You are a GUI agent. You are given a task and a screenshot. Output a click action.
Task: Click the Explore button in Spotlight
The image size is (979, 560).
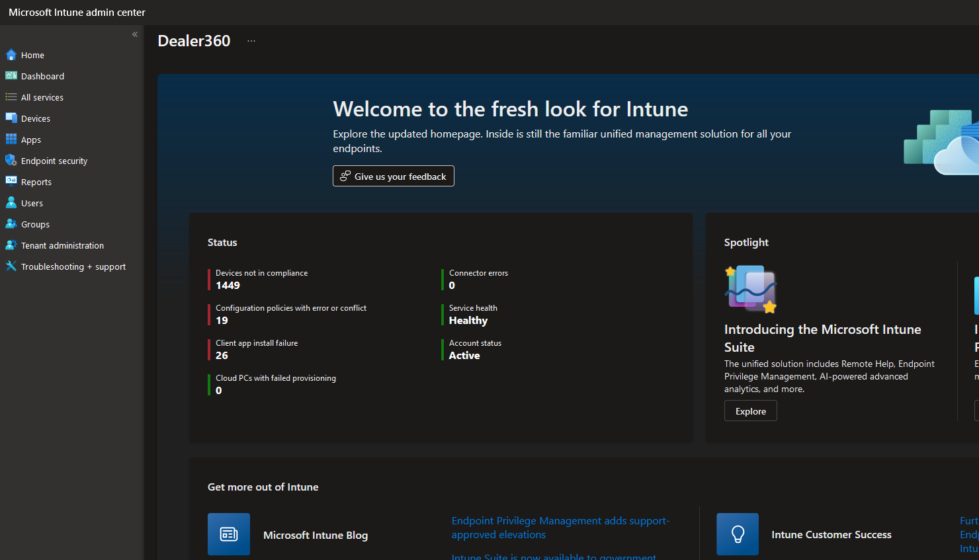(x=751, y=411)
